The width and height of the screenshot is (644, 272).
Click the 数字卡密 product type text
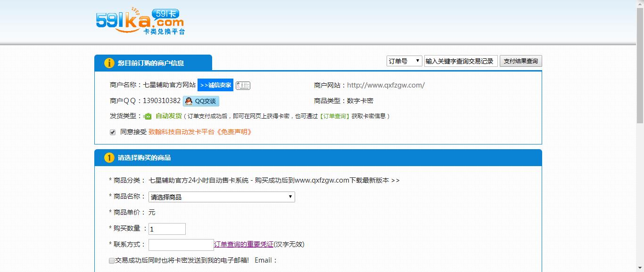pos(360,101)
